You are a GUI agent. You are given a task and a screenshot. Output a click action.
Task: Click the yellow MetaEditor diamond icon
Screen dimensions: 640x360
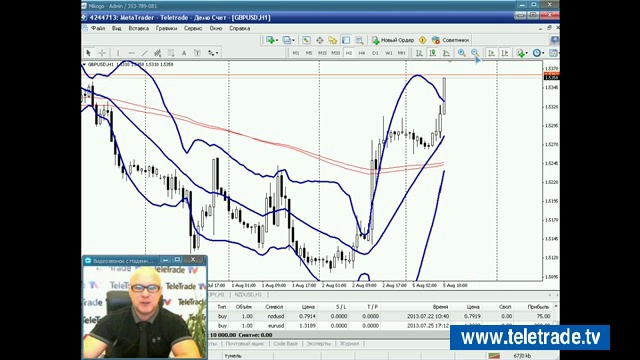point(422,40)
